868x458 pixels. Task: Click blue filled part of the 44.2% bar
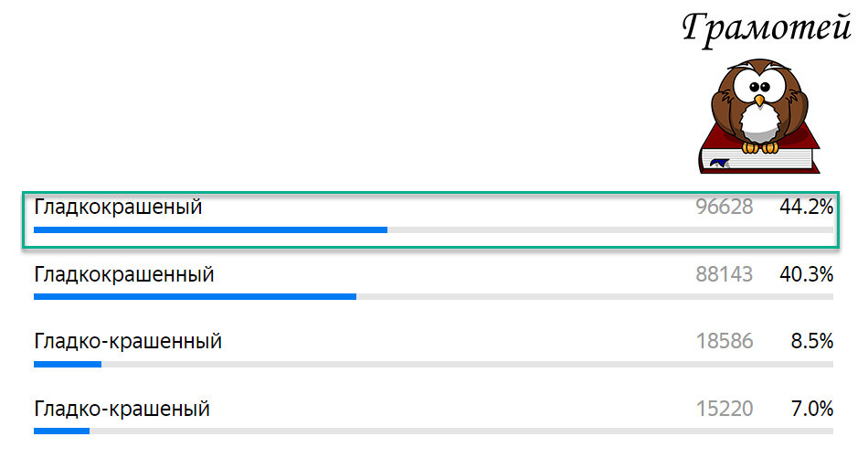coord(210,229)
